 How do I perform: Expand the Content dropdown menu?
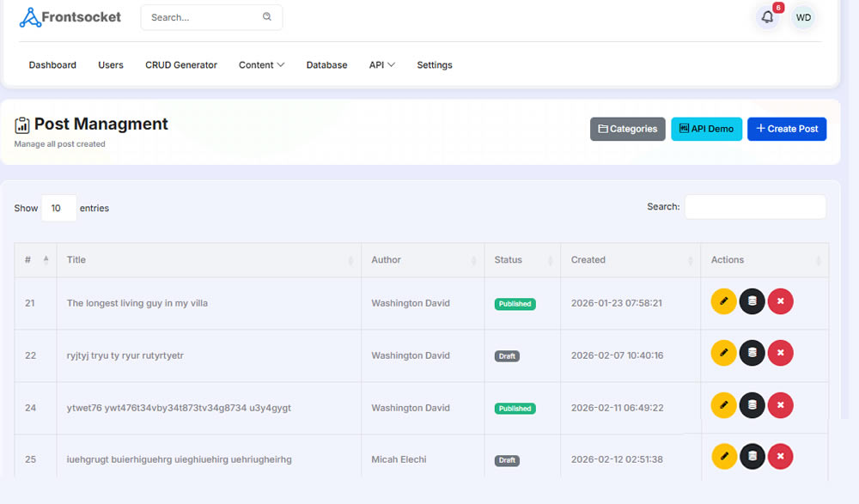tap(261, 65)
